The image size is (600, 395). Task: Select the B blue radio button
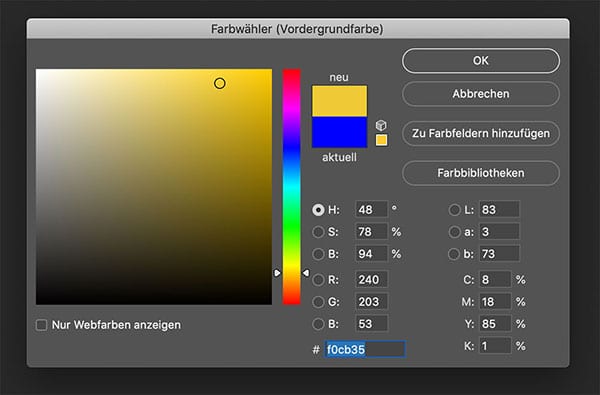click(x=318, y=324)
